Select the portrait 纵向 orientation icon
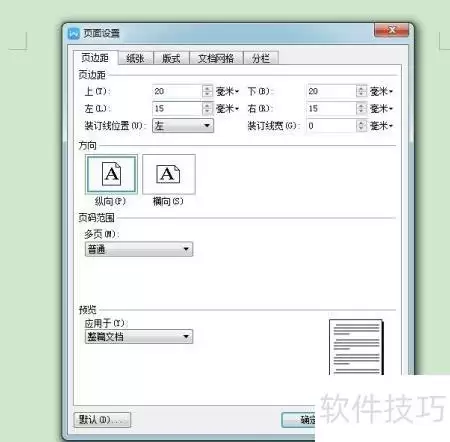Viewport: 450px width, 442px height. 111,174
